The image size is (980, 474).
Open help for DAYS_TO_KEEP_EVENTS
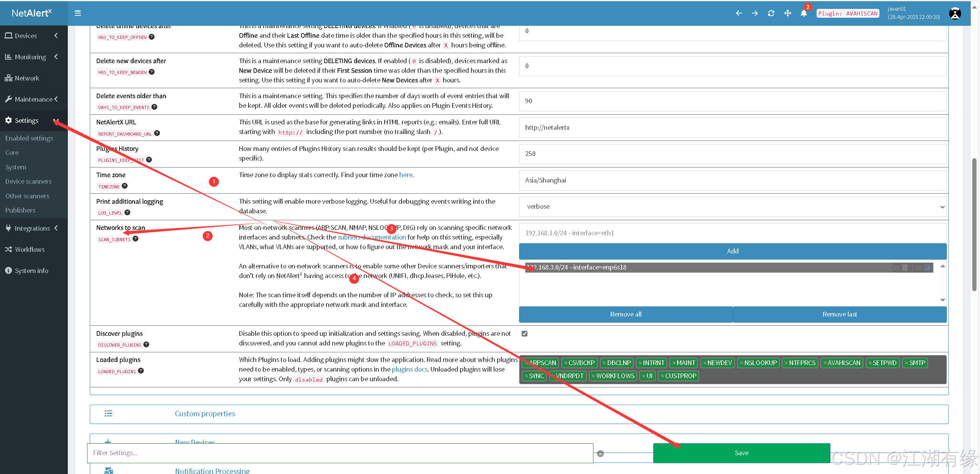[x=155, y=107]
